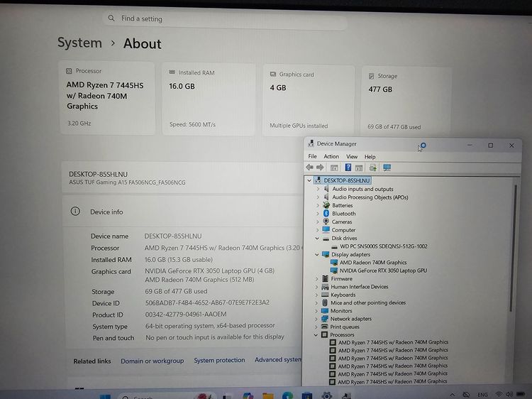Screen dimensions: 532x399
Task: Click the Firmware category icon
Action: (x=325, y=278)
